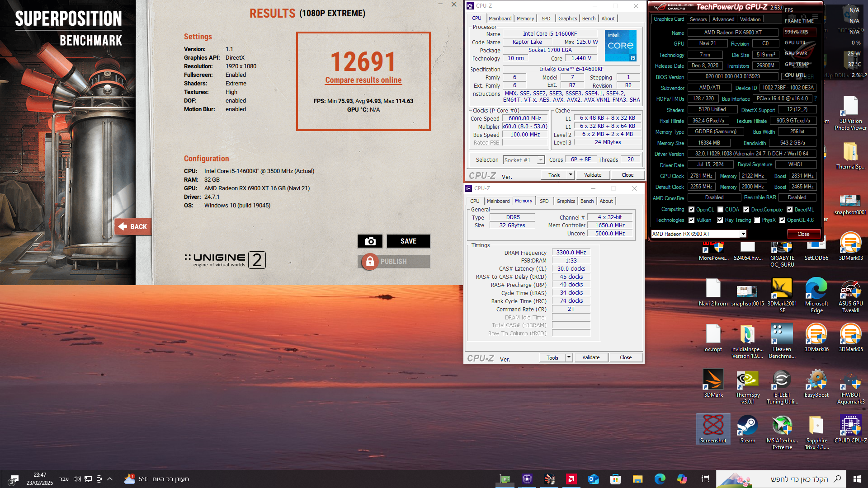
Task: Open the Sapphire Trixx desktop icon
Action: coord(816,432)
